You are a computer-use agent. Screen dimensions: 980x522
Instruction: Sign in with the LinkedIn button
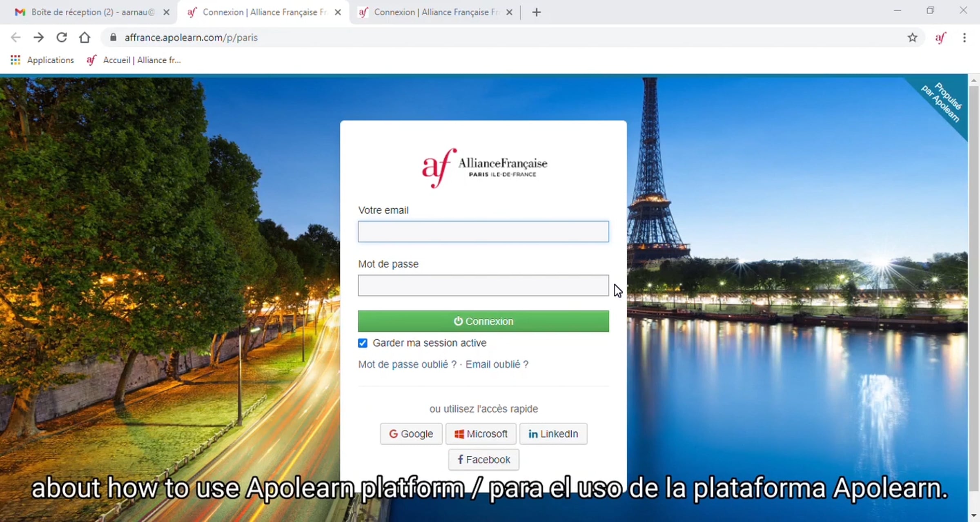(553, 434)
